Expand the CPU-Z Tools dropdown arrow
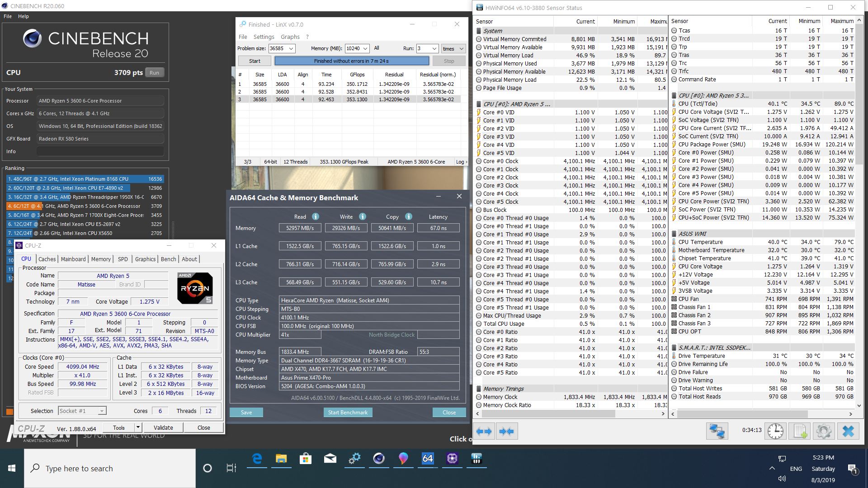The width and height of the screenshot is (868, 488). coord(138,427)
